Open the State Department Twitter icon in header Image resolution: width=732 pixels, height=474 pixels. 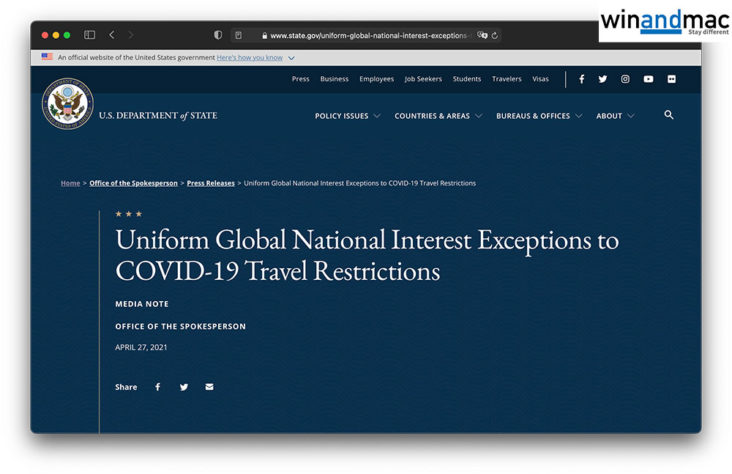tap(603, 79)
